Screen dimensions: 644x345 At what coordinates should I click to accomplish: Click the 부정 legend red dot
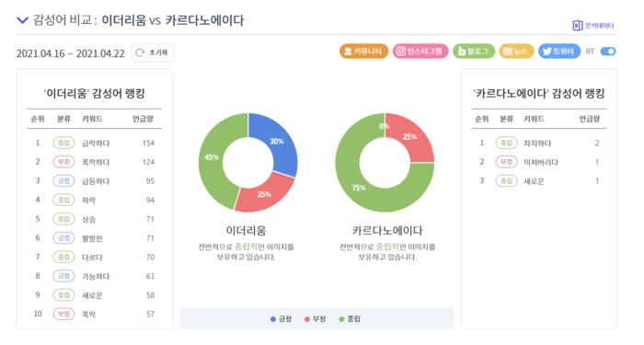[307, 319]
